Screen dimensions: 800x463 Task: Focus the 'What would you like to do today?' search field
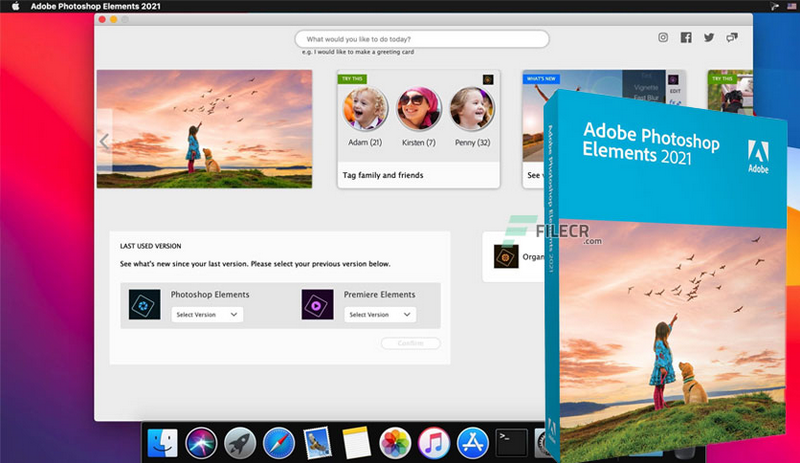[422, 39]
